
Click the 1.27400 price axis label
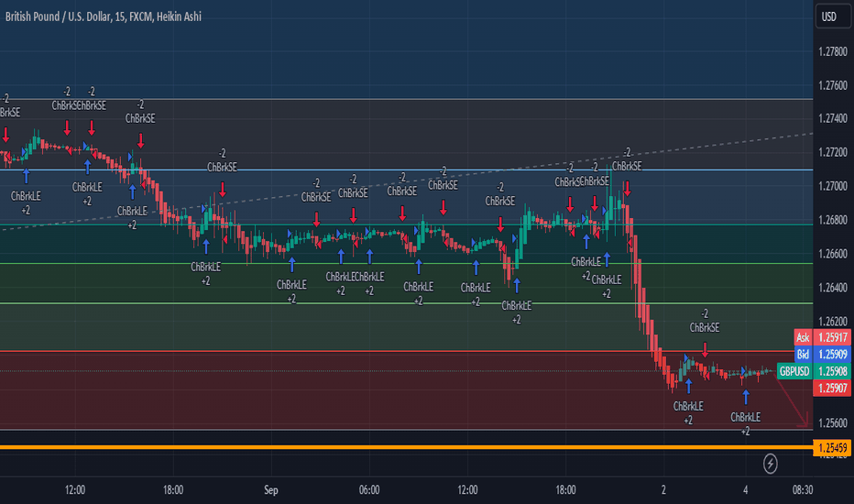click(833, 118)
